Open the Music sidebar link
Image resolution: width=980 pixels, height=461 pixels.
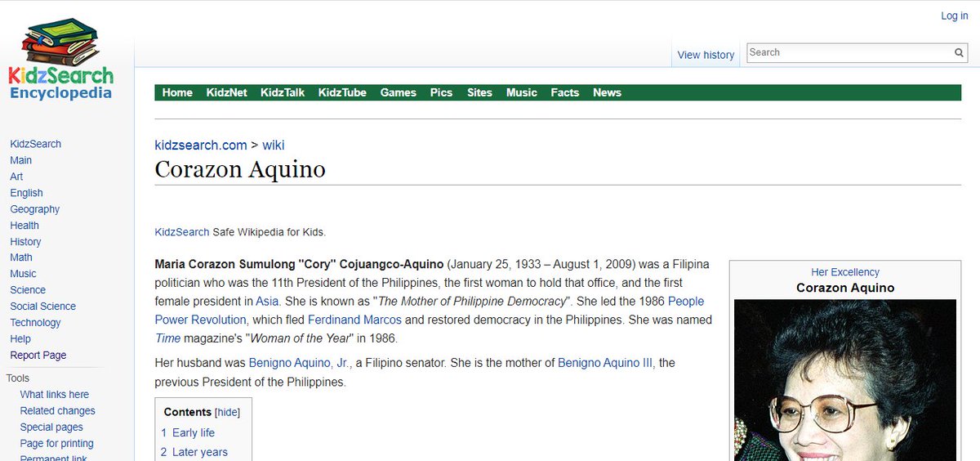tap(23, 274)
